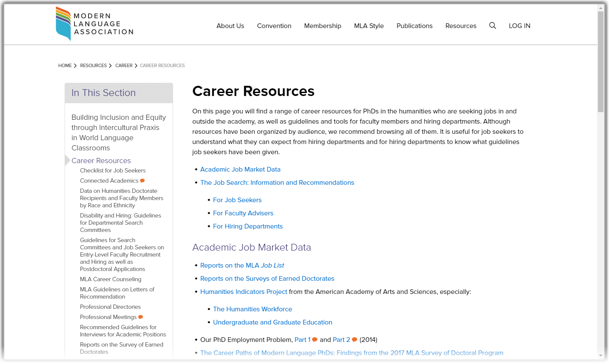The width and height of the screenshot is (609, 364).
Task: Click the scrollbar down arrow
Action: (600, 356)
